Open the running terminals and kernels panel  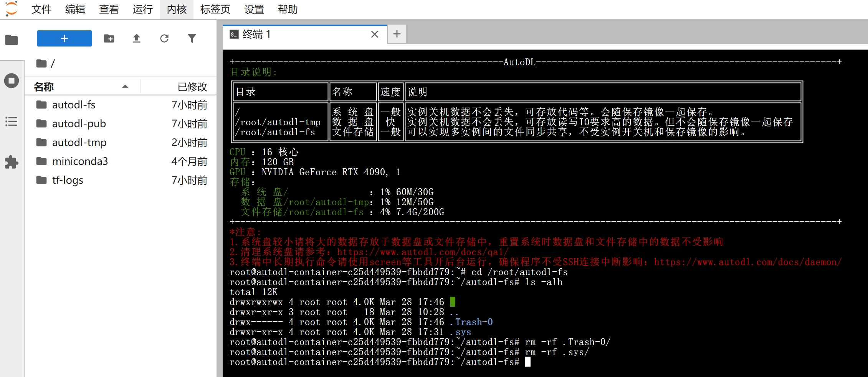[12, 81]
